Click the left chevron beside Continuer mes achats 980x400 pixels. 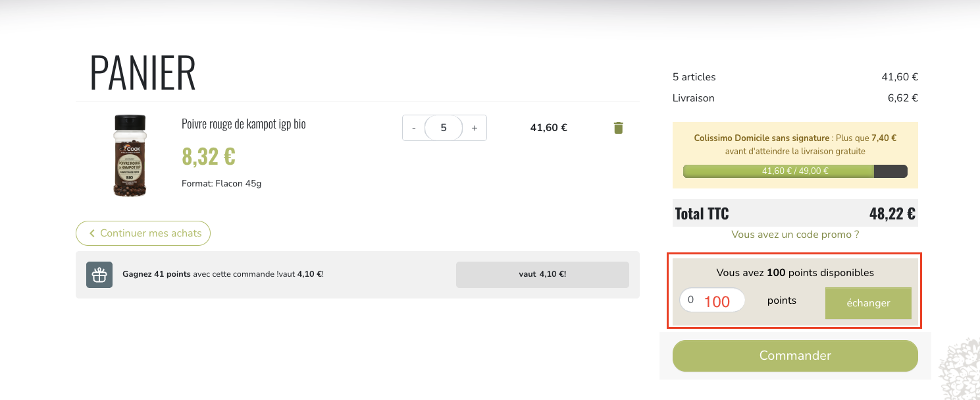pos(92,233)
